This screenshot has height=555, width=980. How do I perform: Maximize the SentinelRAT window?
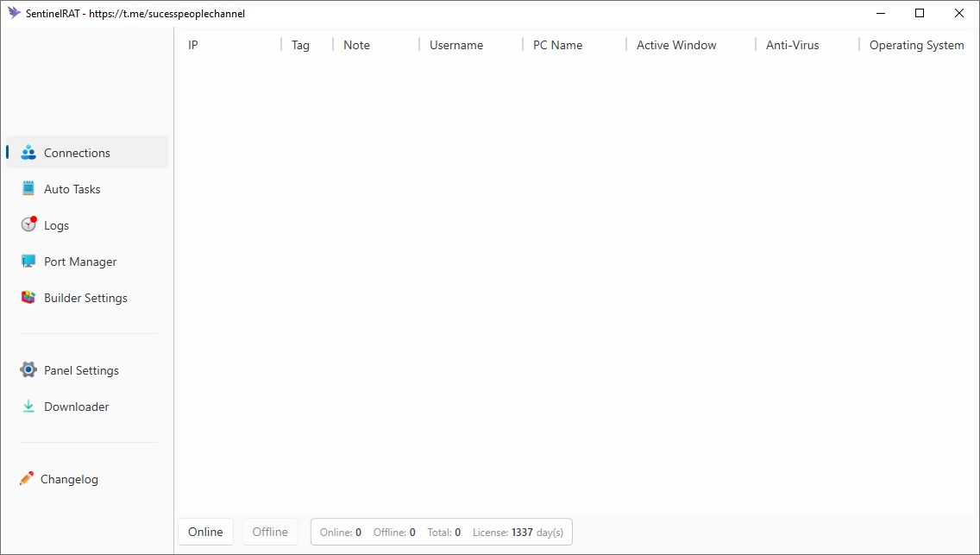pyautogui.click(x=920, y=13)
